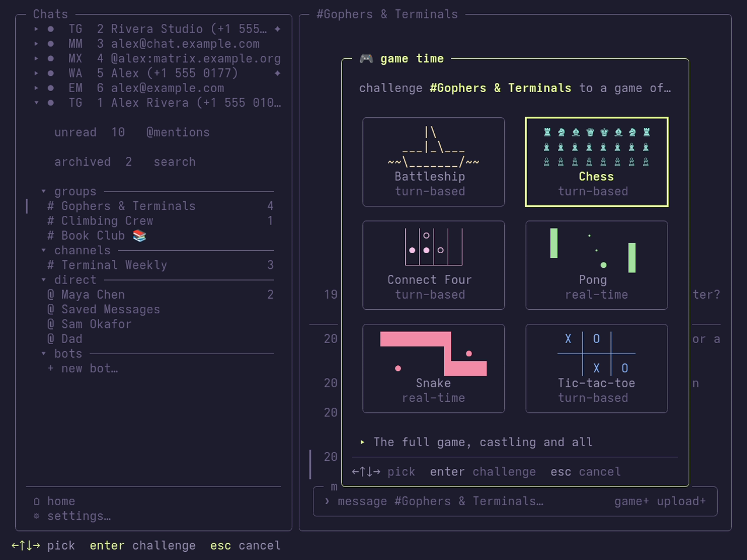Collapse the channels section

(x=44, y=250)
